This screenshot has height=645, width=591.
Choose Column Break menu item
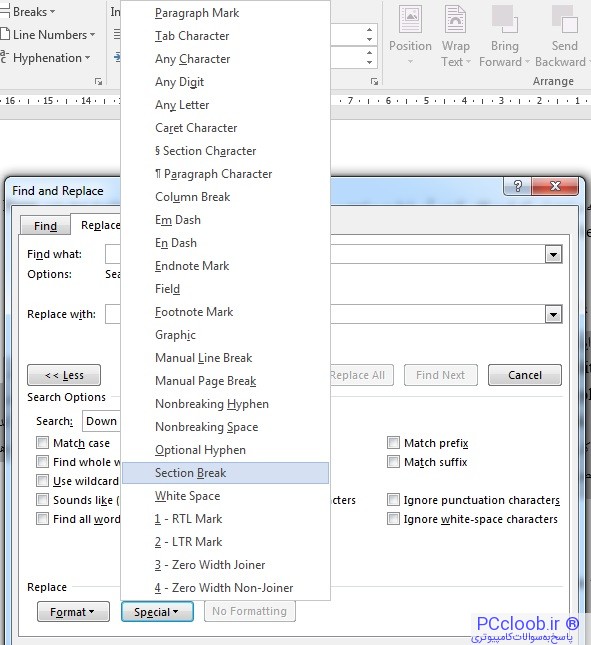pyautogui.click(x=225, y=197)
